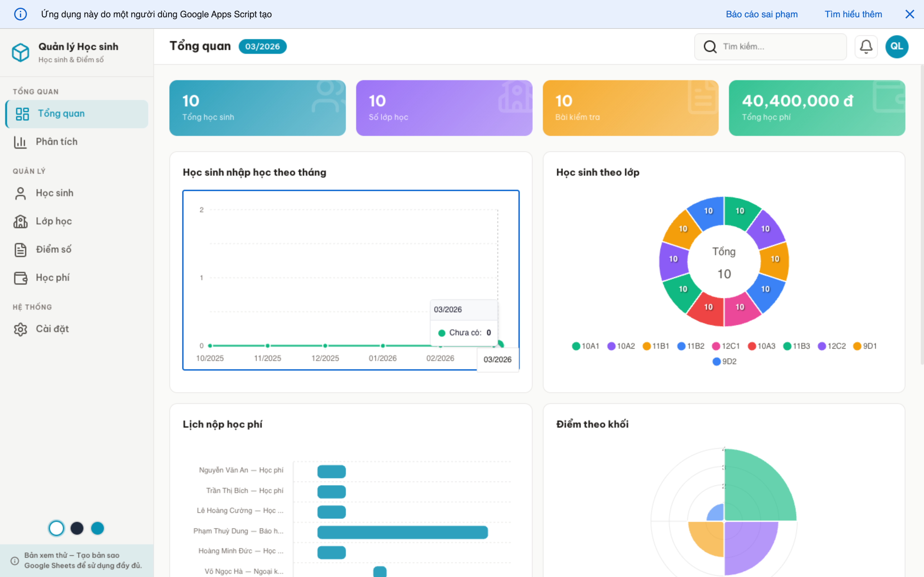924x577 pixels.
Task: Dismiss the Apps Script banner with X
Action: [x=910, y=14]
